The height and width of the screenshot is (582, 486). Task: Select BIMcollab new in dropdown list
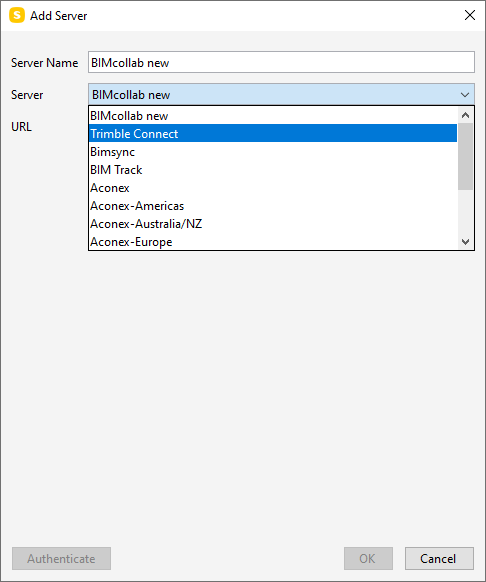click(x=273, y=116)
